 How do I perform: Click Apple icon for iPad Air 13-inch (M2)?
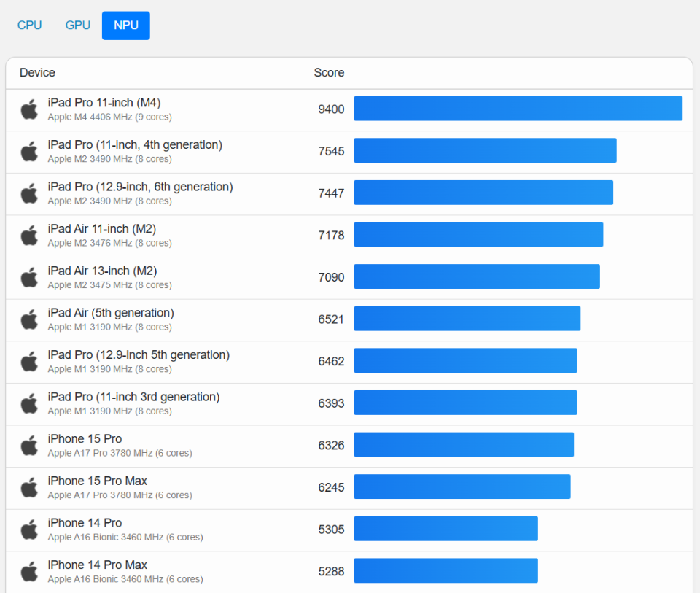point(29,277)
